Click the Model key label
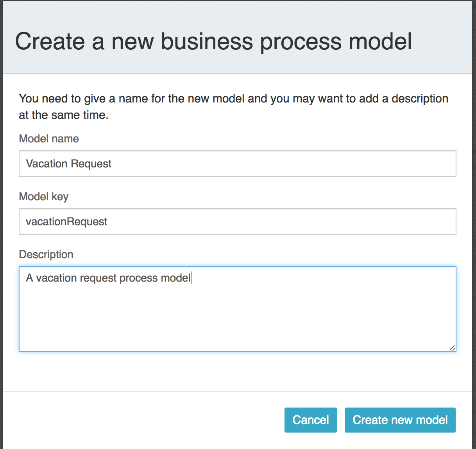This screenshot has height=449, width=476. coord(43,196)
